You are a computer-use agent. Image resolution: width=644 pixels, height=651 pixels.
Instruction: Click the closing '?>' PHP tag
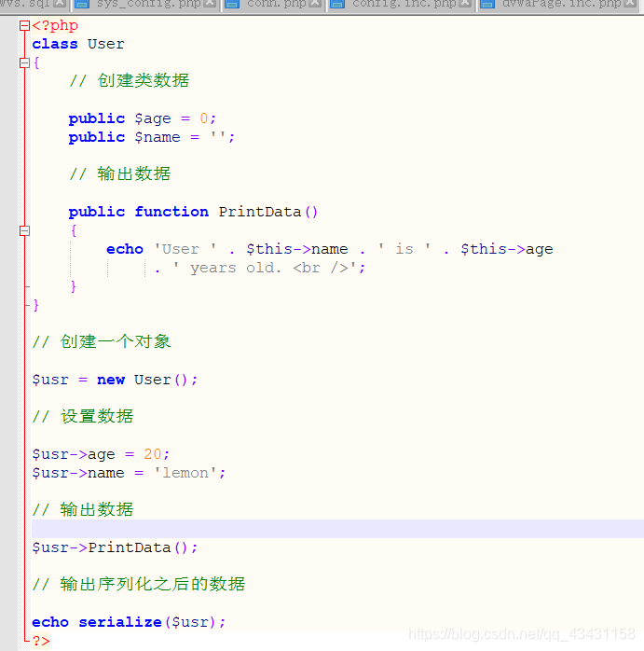(x=41, y=641)
